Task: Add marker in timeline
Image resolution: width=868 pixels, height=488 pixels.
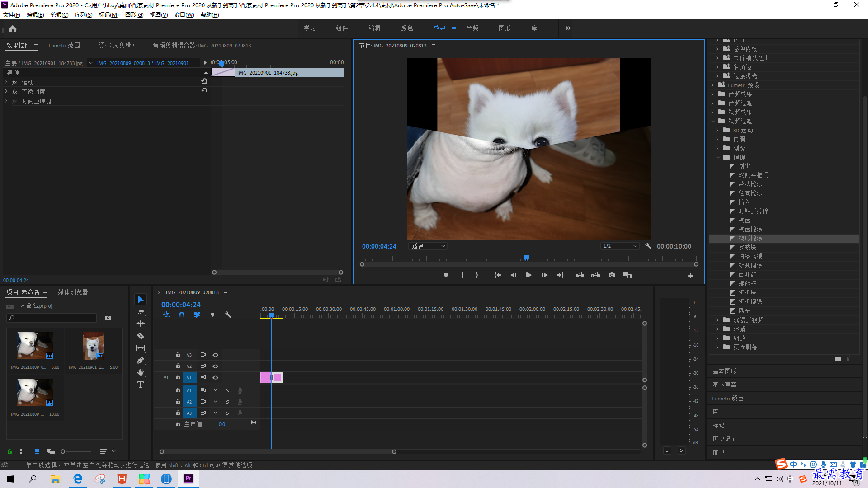Action: pyautogui.click(x=212, y=314)
